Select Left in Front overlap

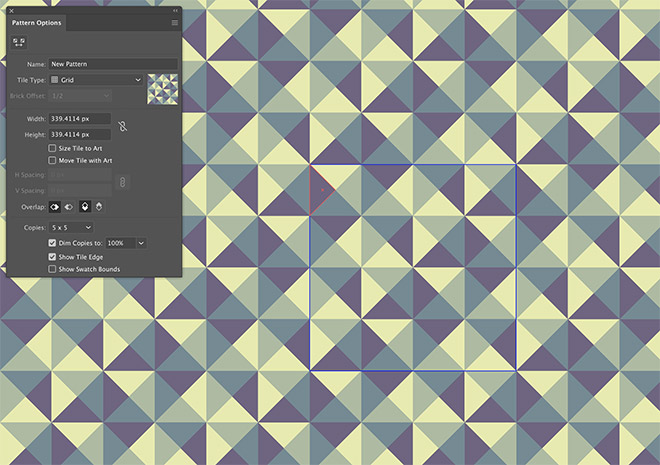pyautogui.click(x=55, y=207)
